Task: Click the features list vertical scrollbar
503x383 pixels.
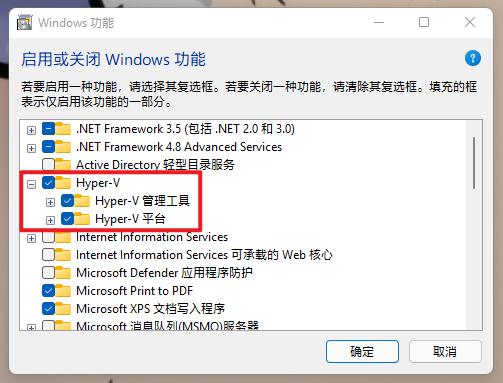Action: coord(474,225)
